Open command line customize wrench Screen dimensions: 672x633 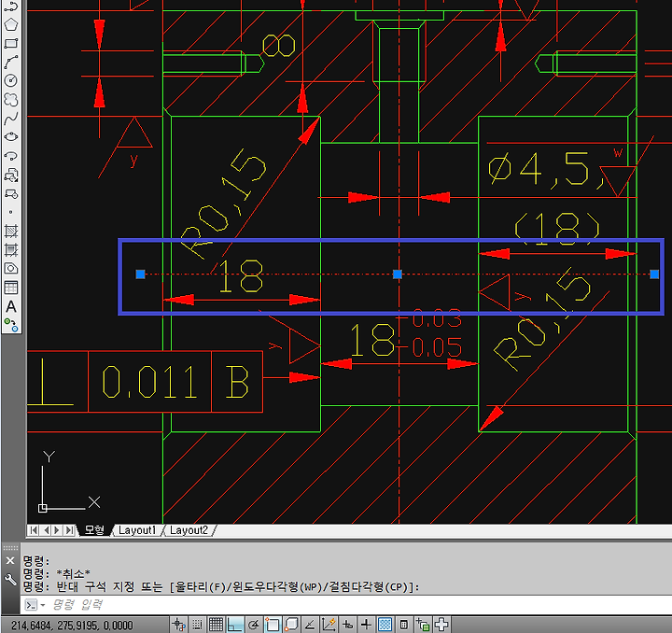click(10, 580)
